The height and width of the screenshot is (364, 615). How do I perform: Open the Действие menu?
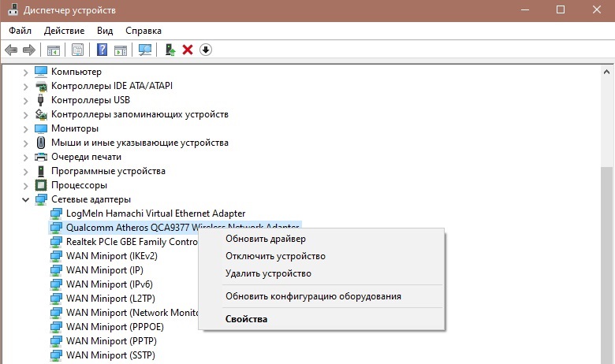point(64,30)
